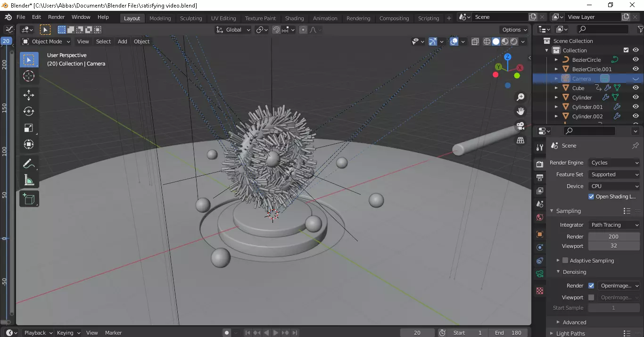The image size is (644, 337).
Task: Open the File menu
Action: point(21,17)
